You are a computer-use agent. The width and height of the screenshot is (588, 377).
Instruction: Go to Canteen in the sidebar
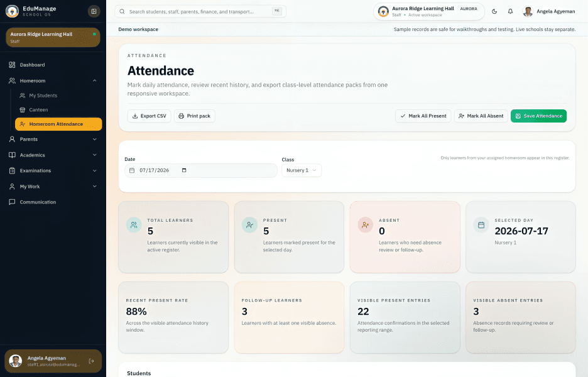[x=58, y=110]
